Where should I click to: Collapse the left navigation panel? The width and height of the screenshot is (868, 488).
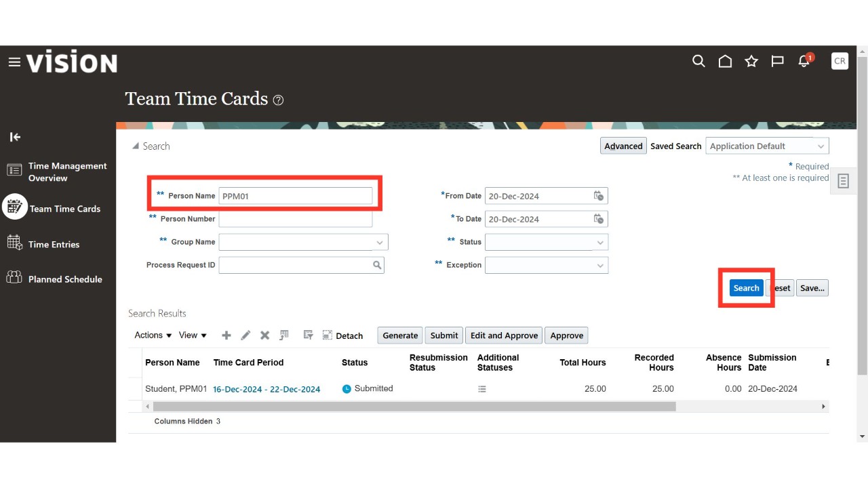pos(15,137)
